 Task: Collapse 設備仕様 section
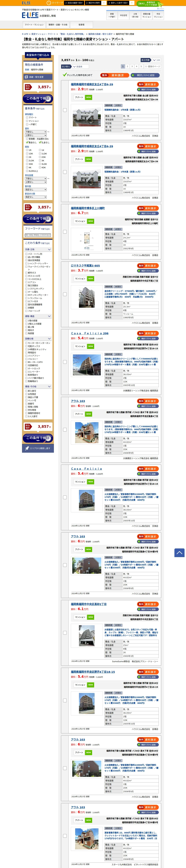coord(38,339)
